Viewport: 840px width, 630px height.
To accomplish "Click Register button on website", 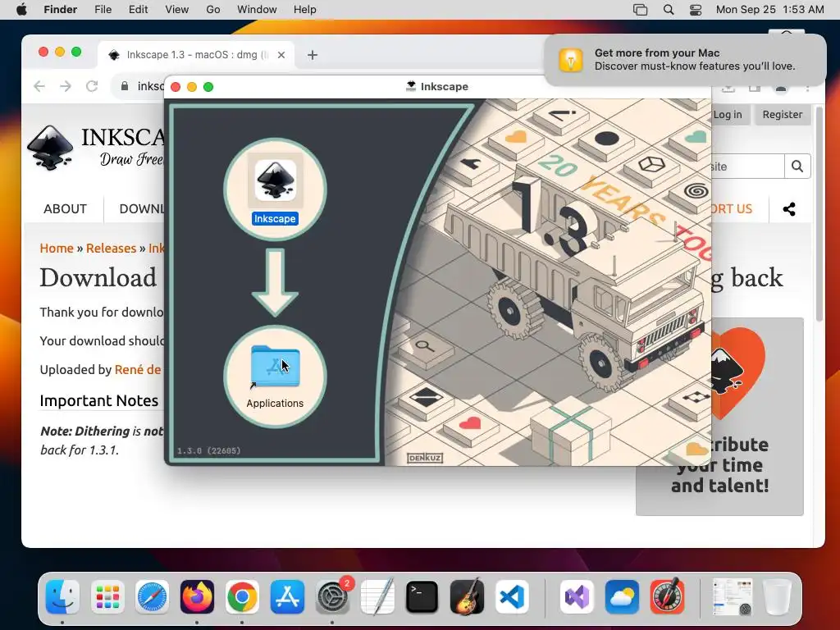I will [x=782, y=115].
